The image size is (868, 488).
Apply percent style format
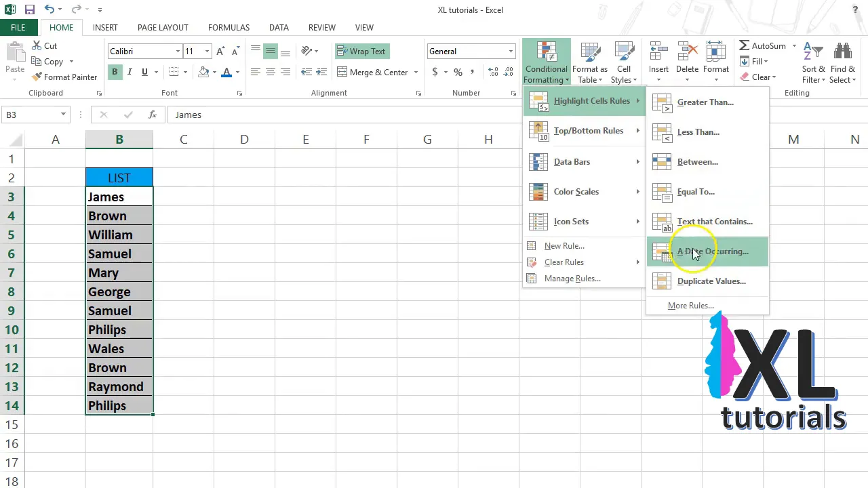[458, 73]
